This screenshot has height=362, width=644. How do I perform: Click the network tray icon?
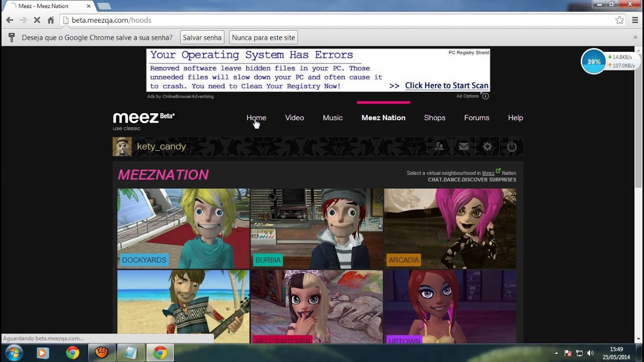(579, 353)
